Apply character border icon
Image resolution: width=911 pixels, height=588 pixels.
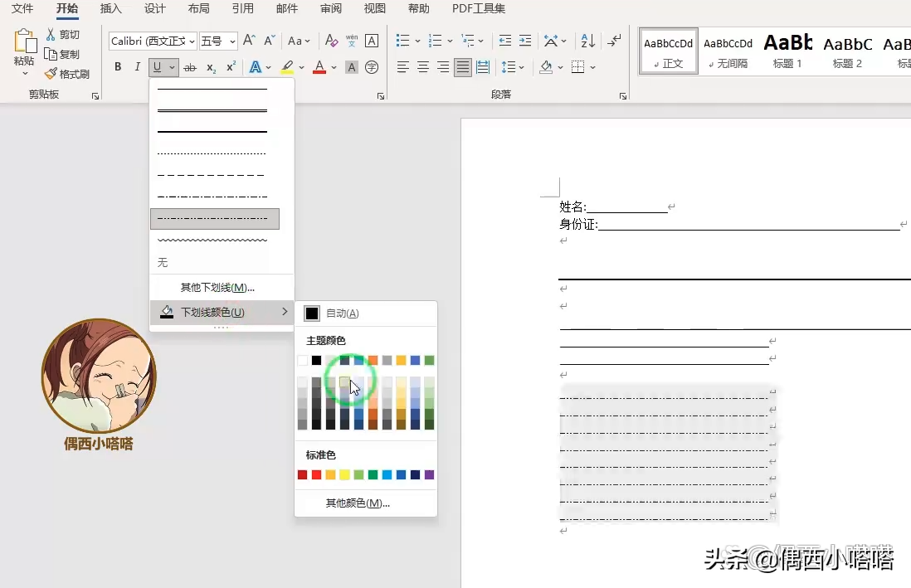pyautogui.click(x=371, y=41)
